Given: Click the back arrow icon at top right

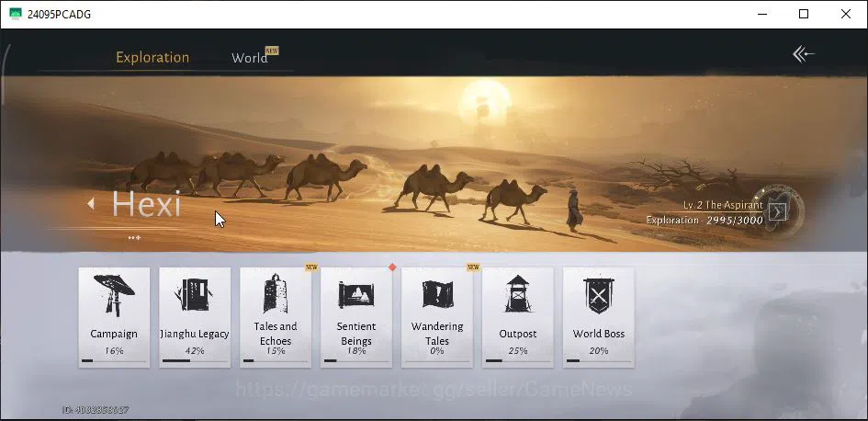Looking at the screenshot, I should coord(803,53).
